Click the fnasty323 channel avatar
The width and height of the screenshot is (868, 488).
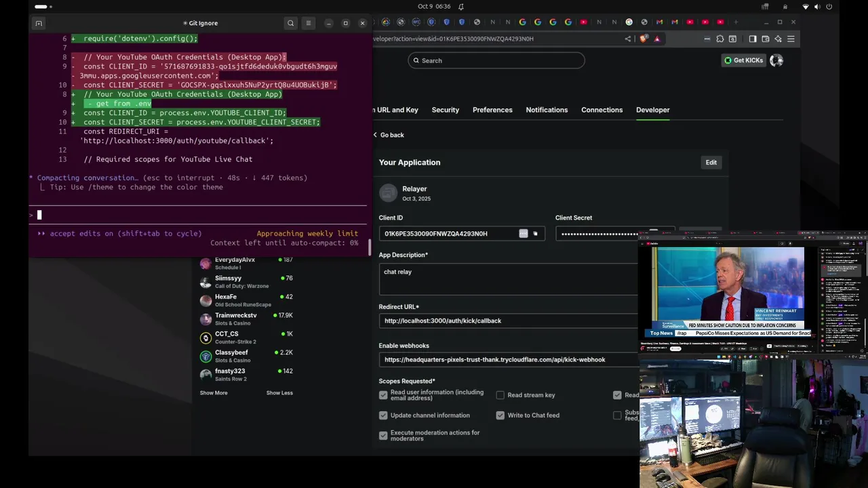(x=205, y=375)
